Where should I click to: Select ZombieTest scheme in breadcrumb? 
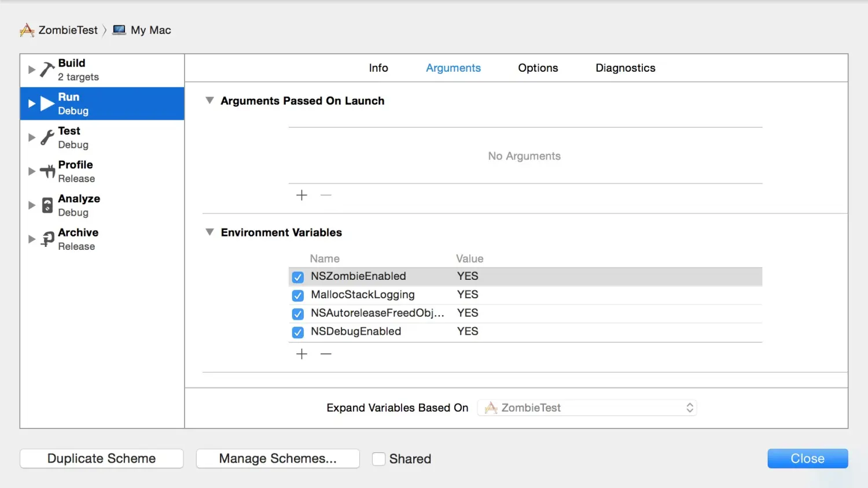pyautogui.click(x=68, y=30)
